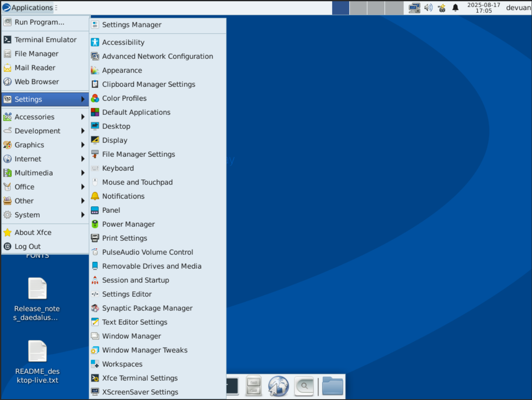Open Appearance settings

click(158, 70)
